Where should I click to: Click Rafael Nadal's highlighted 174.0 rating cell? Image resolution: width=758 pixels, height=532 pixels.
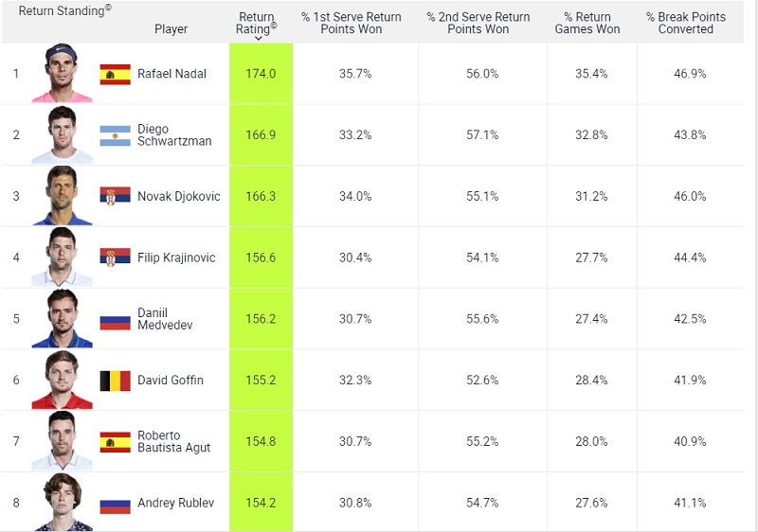[261, 74]
